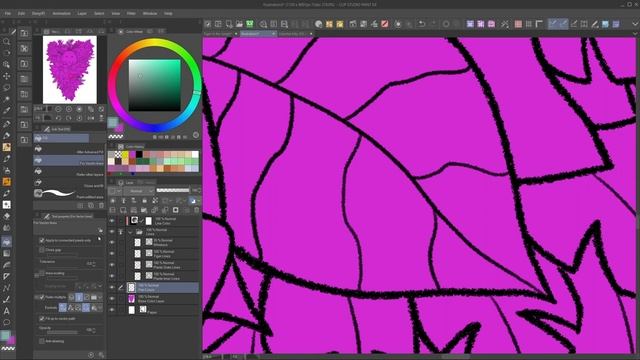
Task: Enable the Area scaling checkbox
Action: pyautogui.click(x=42, y=273)
